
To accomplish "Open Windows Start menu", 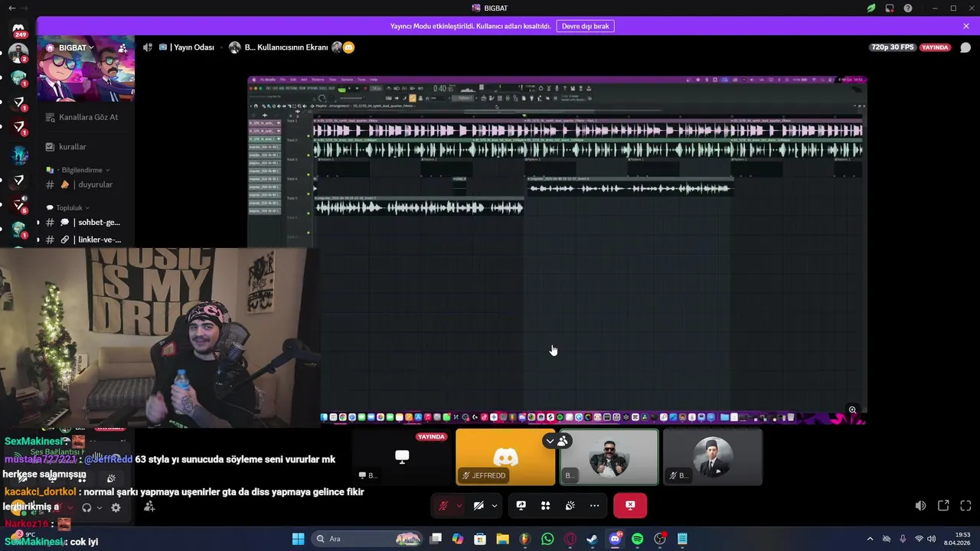I will (298, 539).
